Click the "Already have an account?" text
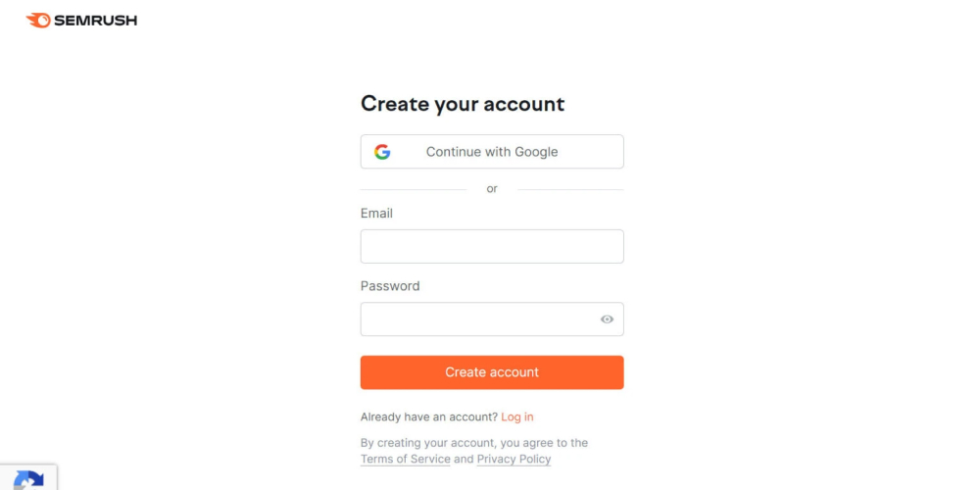980x490 pixels. click(x=428, y=416)
